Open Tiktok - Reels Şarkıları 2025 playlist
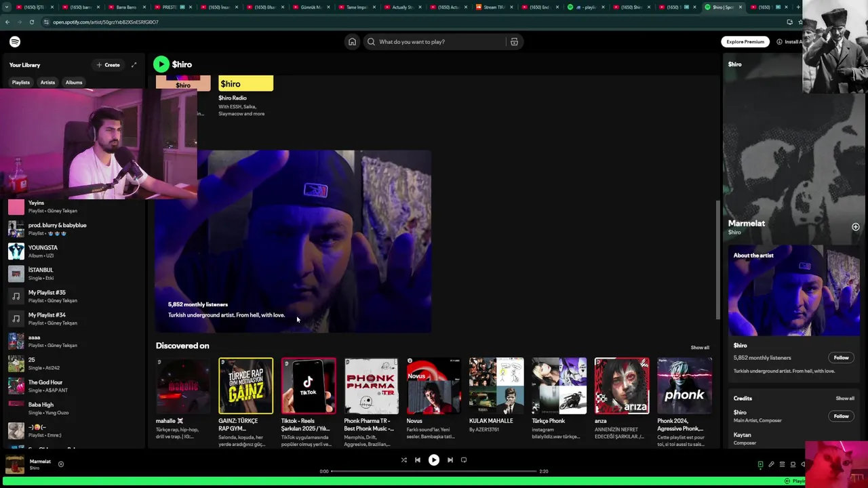Screen dimensions: 868x488 tap(309, 400)
